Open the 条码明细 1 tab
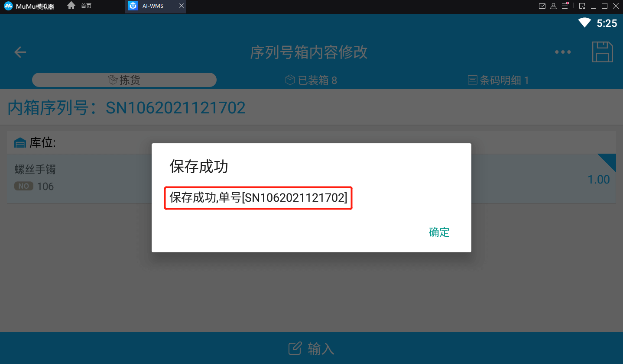Image resolution: width=623 pixels, height=364 pixels. click(498, 80)
